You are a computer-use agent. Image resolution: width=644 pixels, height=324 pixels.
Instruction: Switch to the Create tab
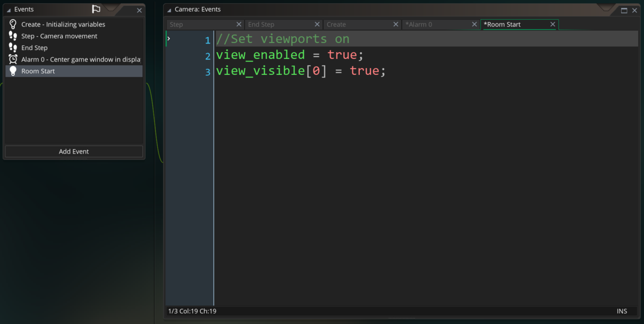(x=358, y=24)
